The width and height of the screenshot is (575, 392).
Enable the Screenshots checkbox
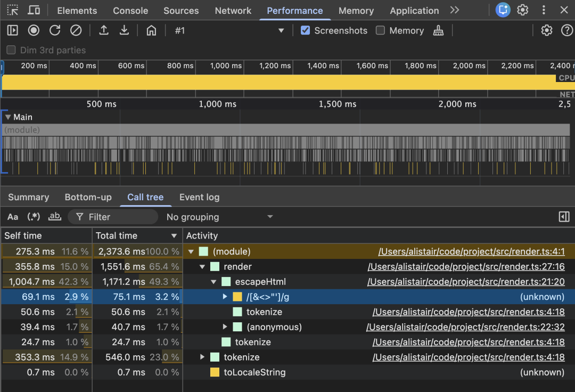pyautogui.click(x=305, y=30)
